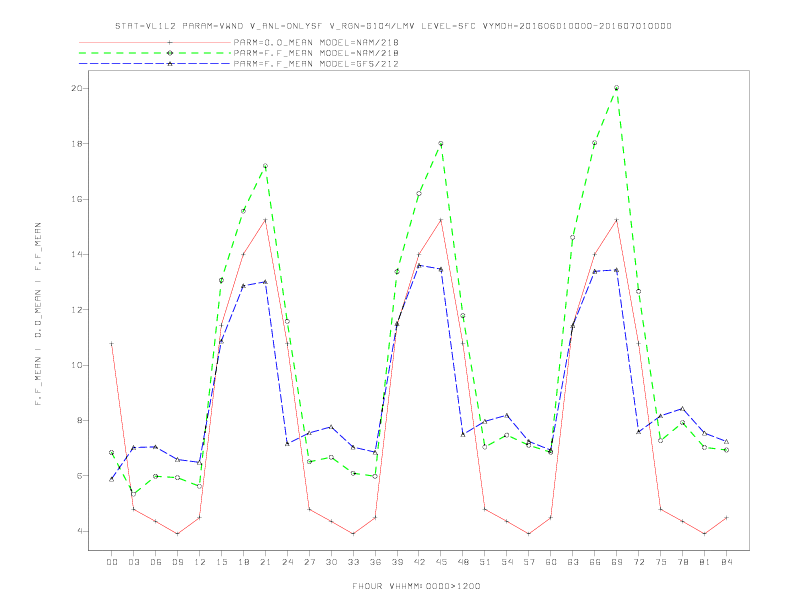Viewport: 792px width, 612px height.
Task: Click x-axis forecast hour label 63
Action: click(x=573, y=562)
